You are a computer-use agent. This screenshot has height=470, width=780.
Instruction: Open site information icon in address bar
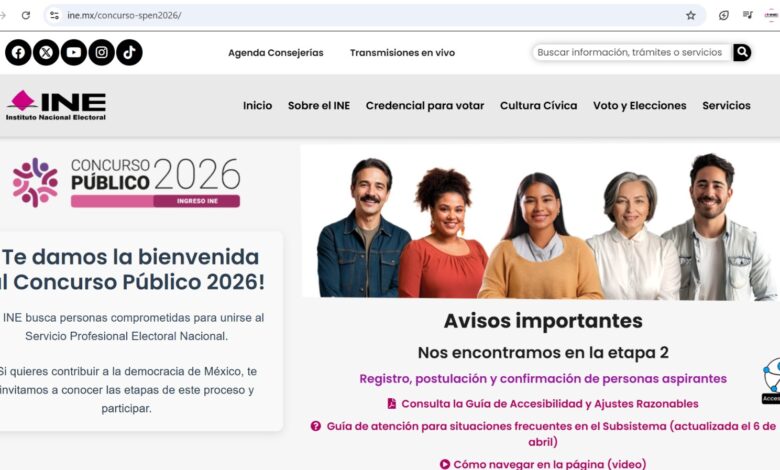[54, 15]
